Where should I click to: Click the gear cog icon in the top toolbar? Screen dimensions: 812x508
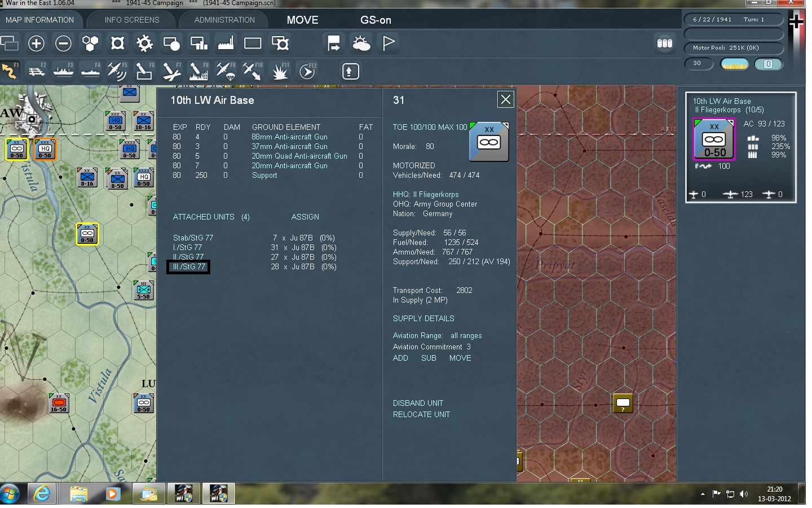click(x=145, y=43)
